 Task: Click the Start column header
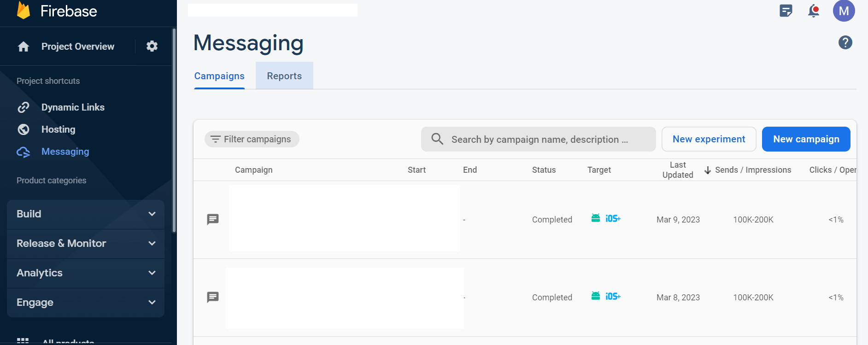click(416, 170)
